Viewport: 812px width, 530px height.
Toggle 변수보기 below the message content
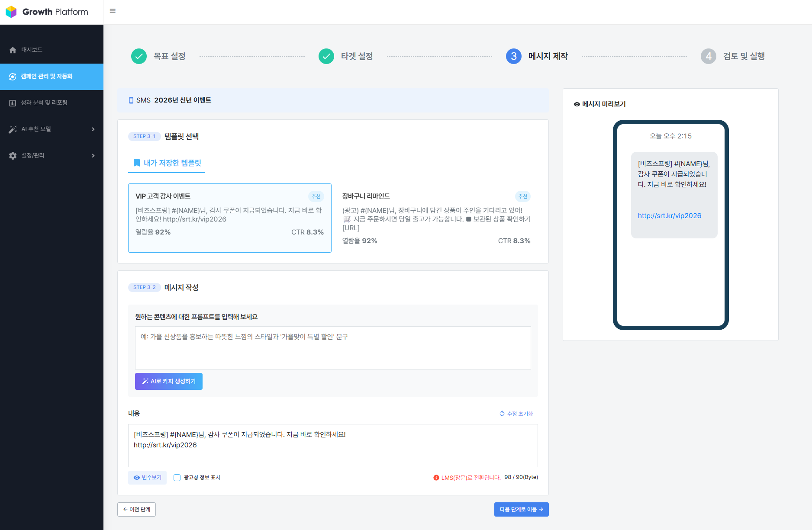tap(147, 477)
